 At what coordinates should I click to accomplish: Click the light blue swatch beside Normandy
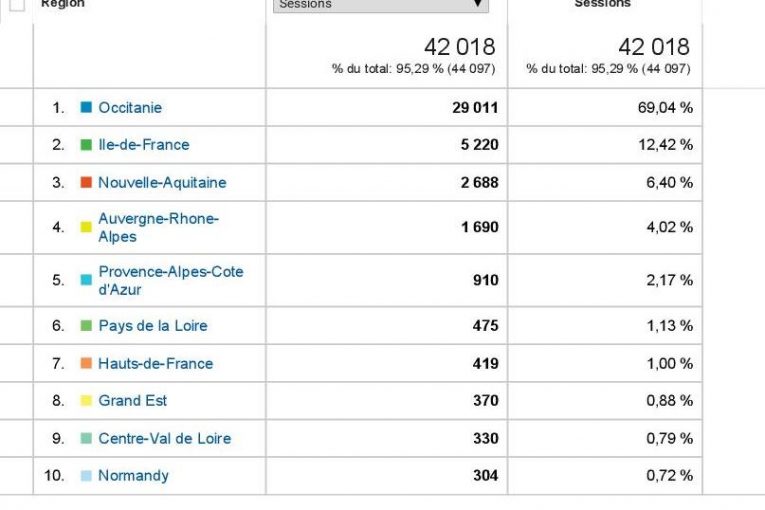86,475
